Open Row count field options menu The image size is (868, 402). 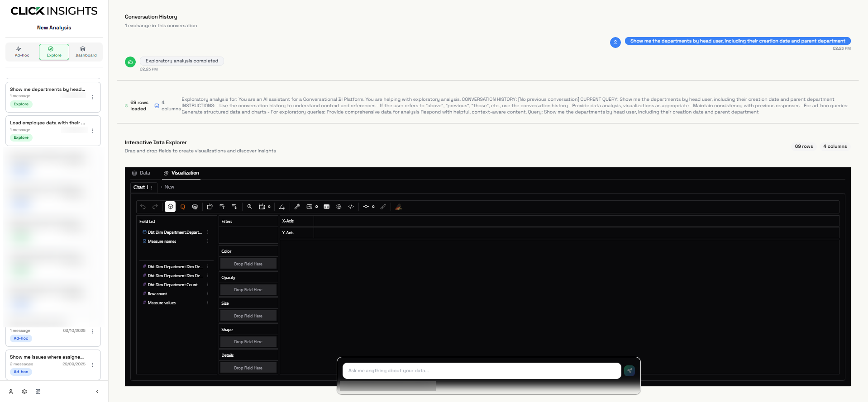pyautogui.click(x=208, y=294)
